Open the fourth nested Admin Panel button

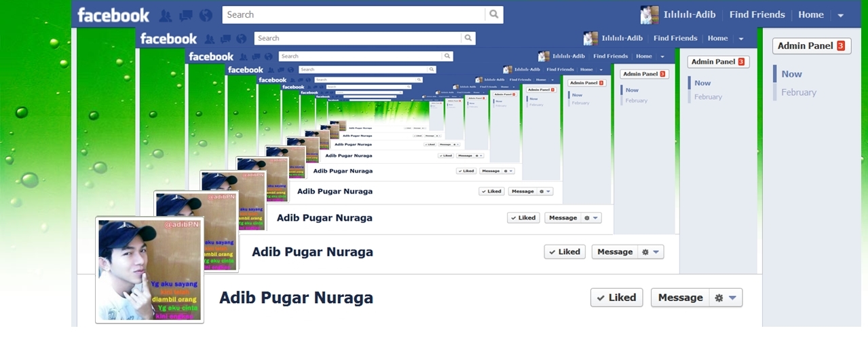(x=587, y=83)
